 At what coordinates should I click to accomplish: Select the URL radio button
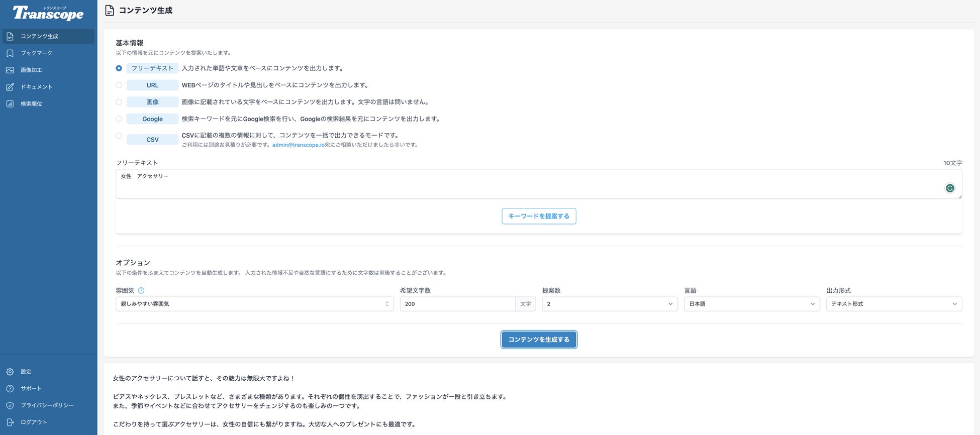click(119, 85)
